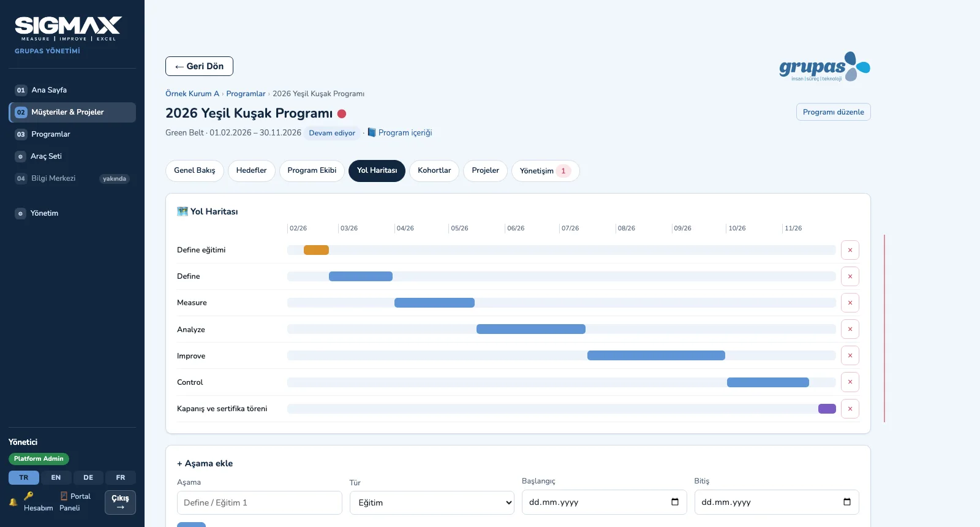Click the orange Define eğitimi timeline bar
980x527 pixels.
pos(316,250)
